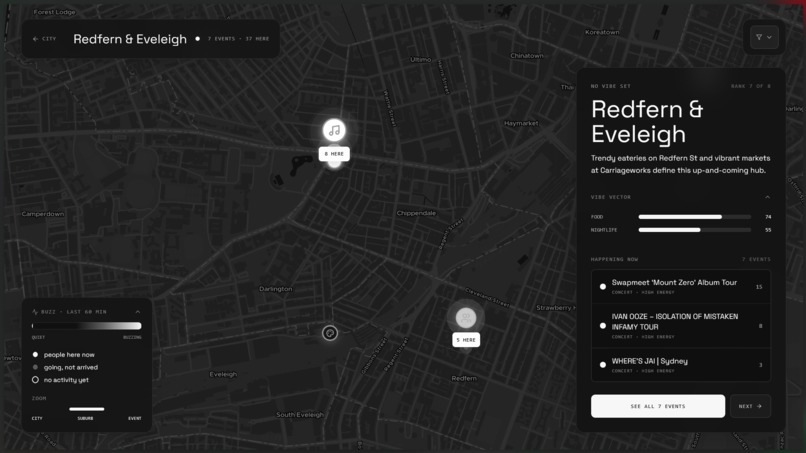Click the Forest Lodge map label
This screenshot has width=806, height=453.
pos(54,12)
